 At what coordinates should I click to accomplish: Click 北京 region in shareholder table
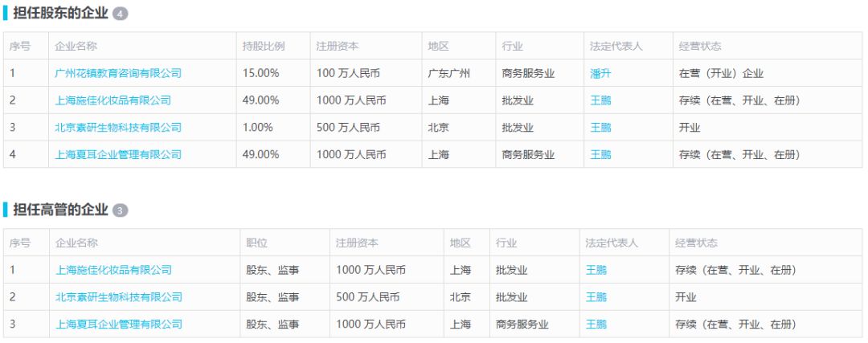(439, 127)
